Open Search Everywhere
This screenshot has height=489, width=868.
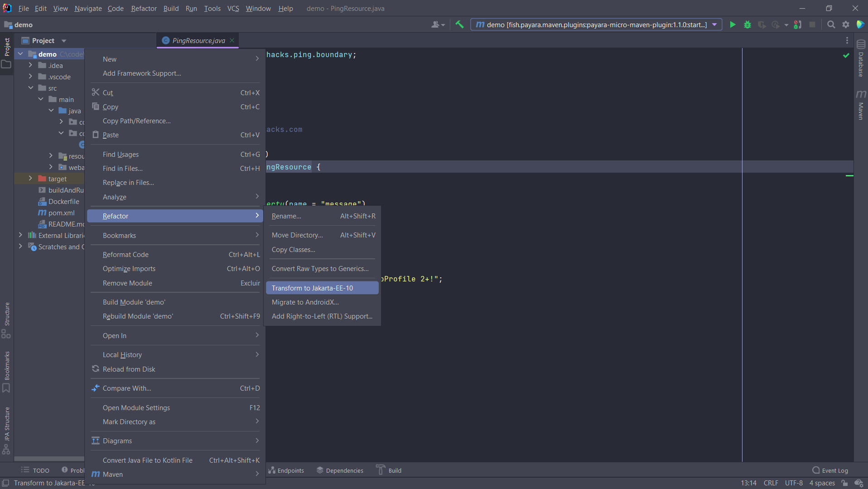[831, 24]
